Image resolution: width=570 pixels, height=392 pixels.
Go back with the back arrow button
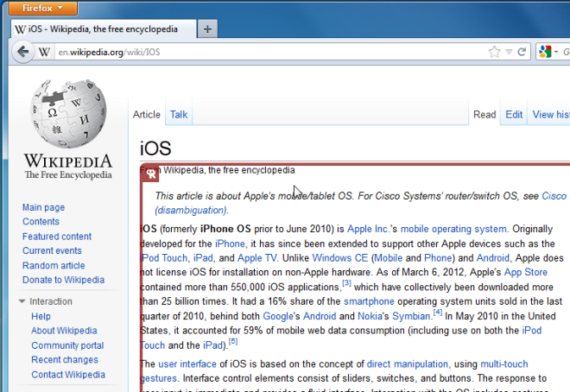click(23, 52)
